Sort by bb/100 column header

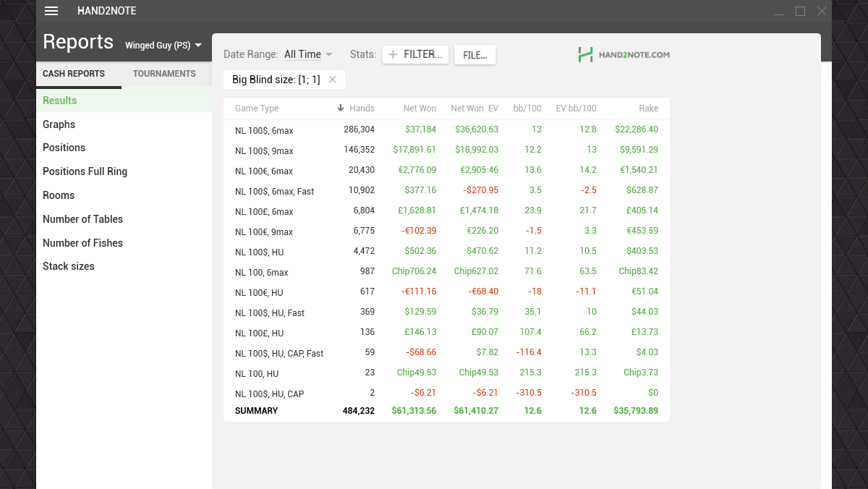click(x=527, y=109)
